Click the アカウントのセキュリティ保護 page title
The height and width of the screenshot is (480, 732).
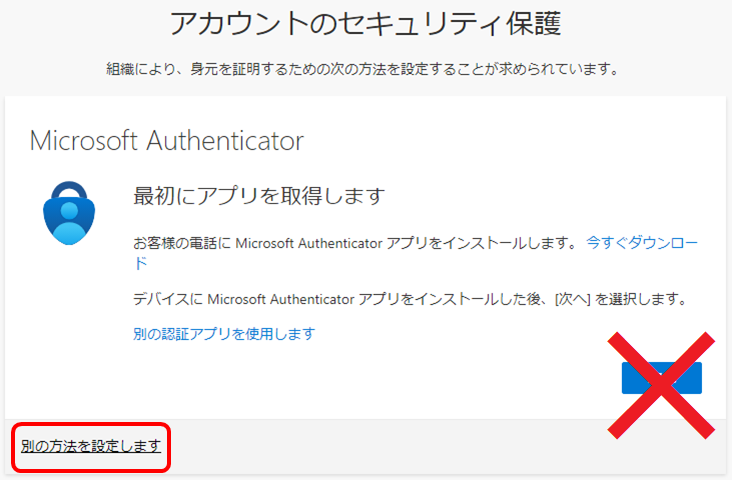[x=366, y=24]
